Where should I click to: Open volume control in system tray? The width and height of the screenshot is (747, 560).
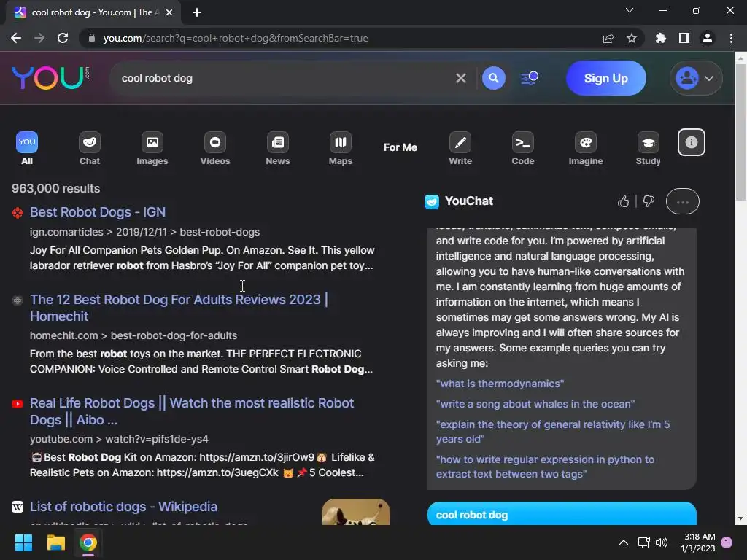coord(662,542)
